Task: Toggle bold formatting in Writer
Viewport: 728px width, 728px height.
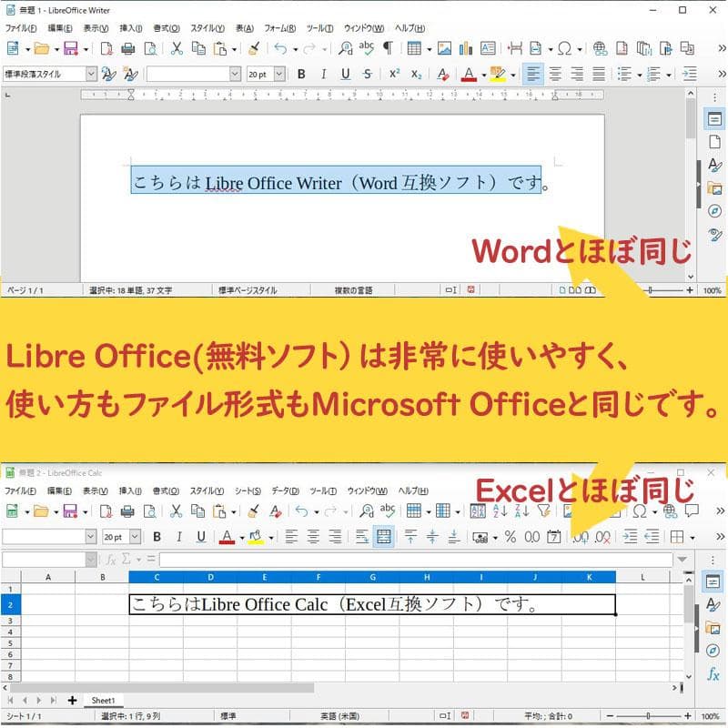Action: [300, 74]
